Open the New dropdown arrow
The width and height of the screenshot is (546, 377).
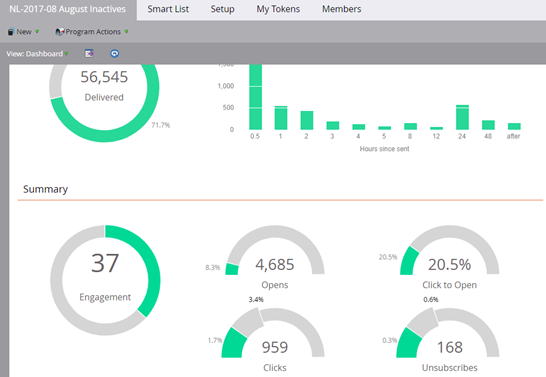(x=37, y=31)
